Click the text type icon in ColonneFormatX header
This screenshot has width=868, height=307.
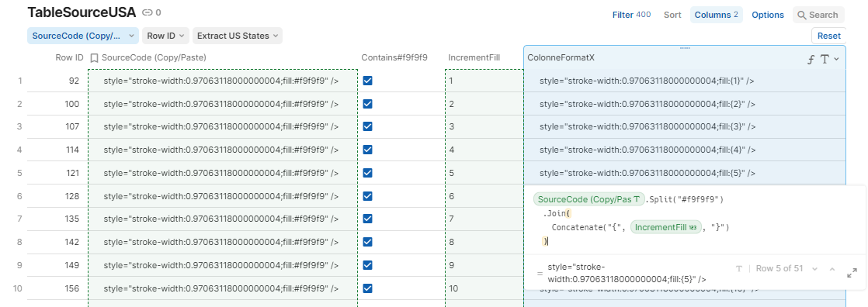(825, 59)
